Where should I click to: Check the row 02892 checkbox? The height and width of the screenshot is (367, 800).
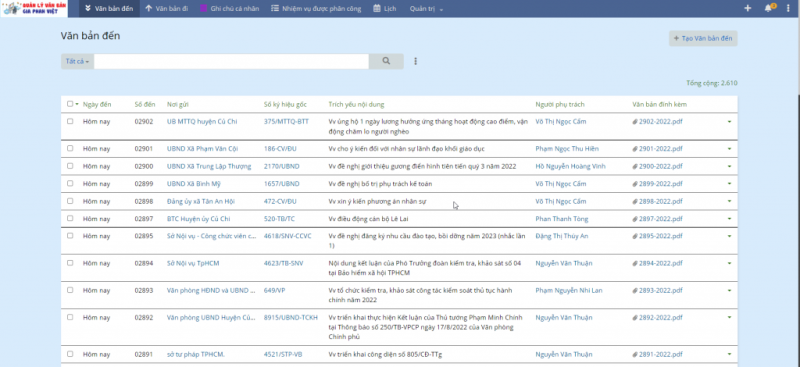[70, 317]
